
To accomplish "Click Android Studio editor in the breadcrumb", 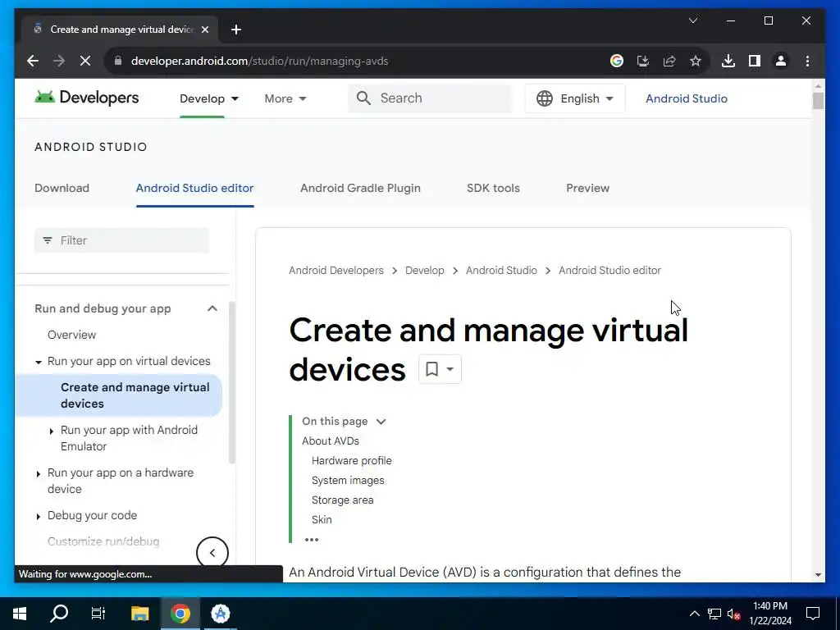I will [609, 271].
